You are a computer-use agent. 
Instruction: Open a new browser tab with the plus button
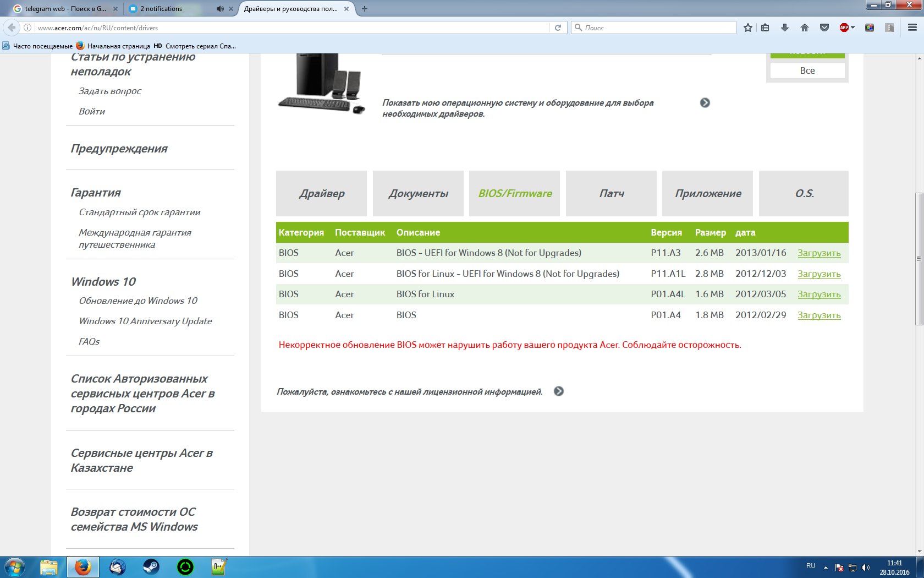(x=365, y=9)
